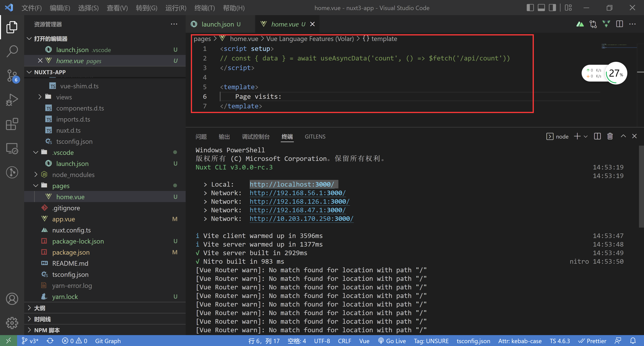This screenshot has width=644, height=346.
Task: Open nuxt.config.ts in the explorer
Action: [71, 230]
